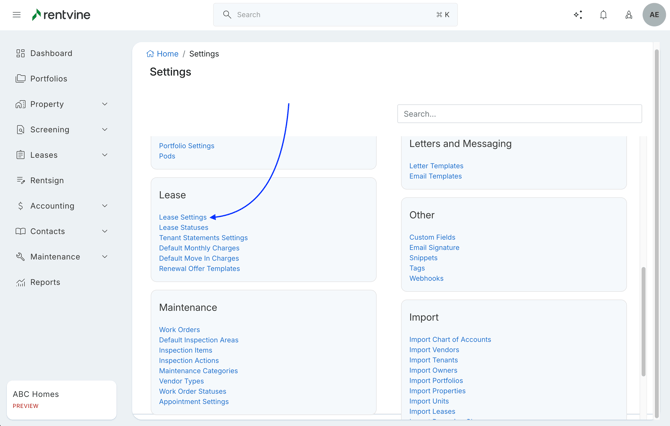Click the Webhooks settings link
This screenshot has height=426, width=670.
(426, 278)
